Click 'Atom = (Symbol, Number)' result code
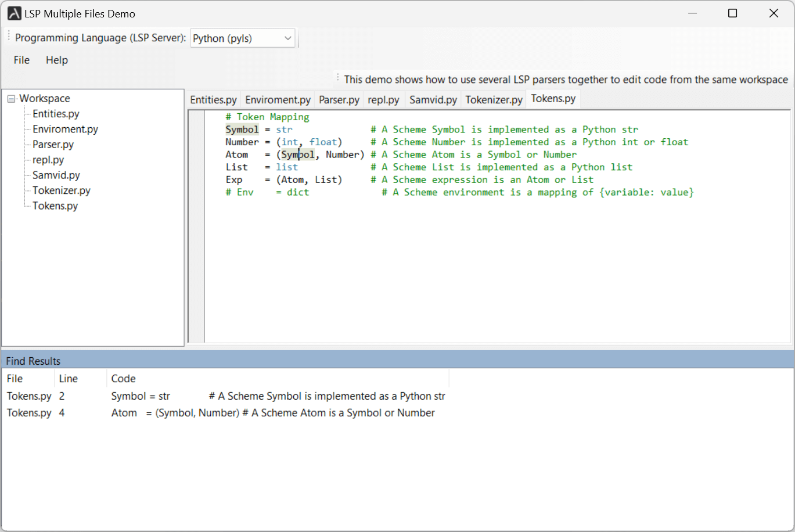 [x=175, y=413]
